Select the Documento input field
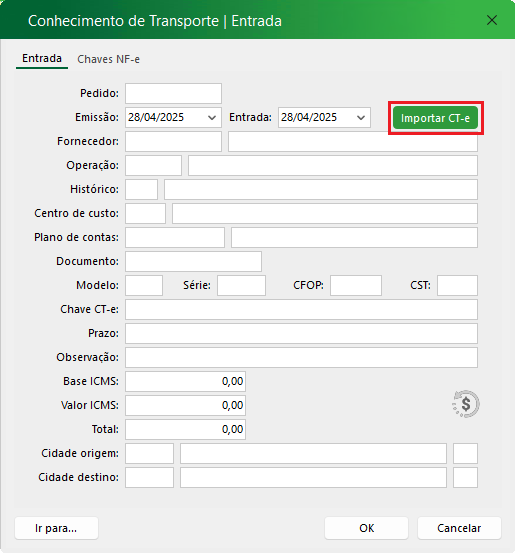Viewport: 515px width, 553px height. point(193,261)
